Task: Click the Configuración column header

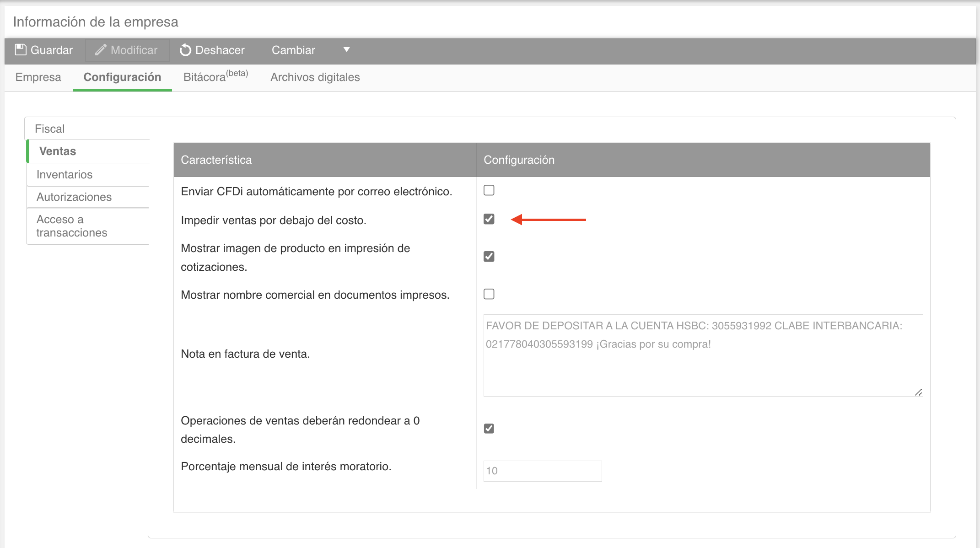Action: tap(703, 160)
